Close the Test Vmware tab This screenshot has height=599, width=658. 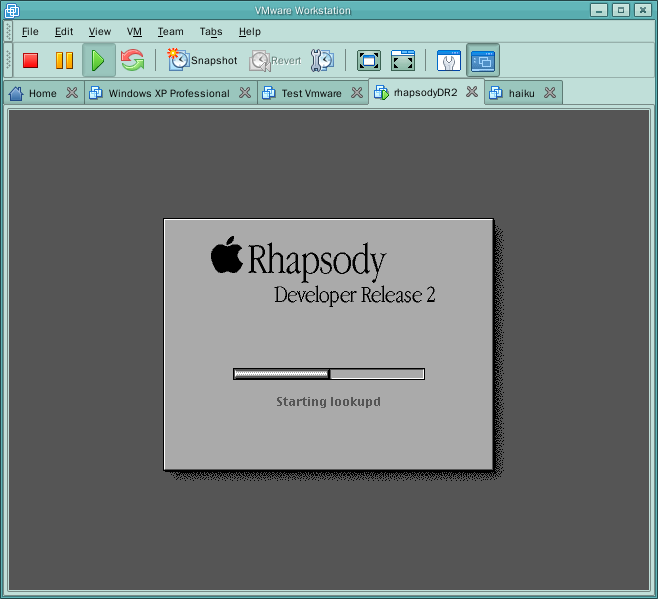pyautogui.click(x=357, y=92)
